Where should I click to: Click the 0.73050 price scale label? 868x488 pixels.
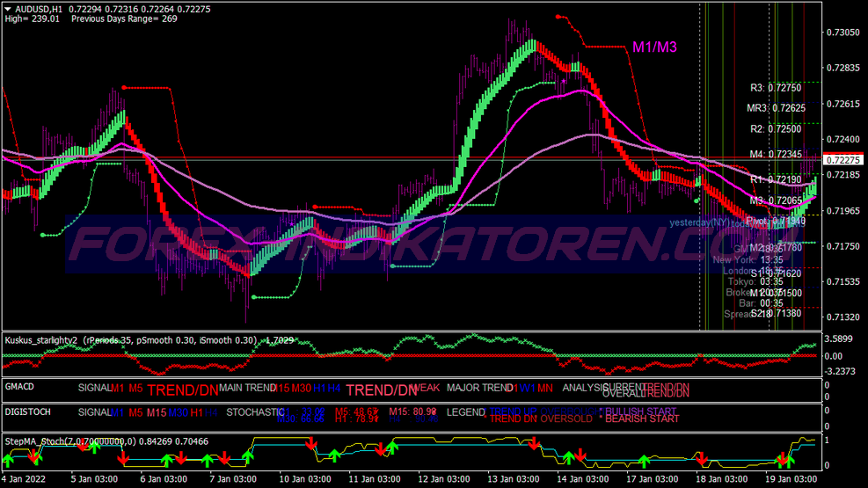842,33
